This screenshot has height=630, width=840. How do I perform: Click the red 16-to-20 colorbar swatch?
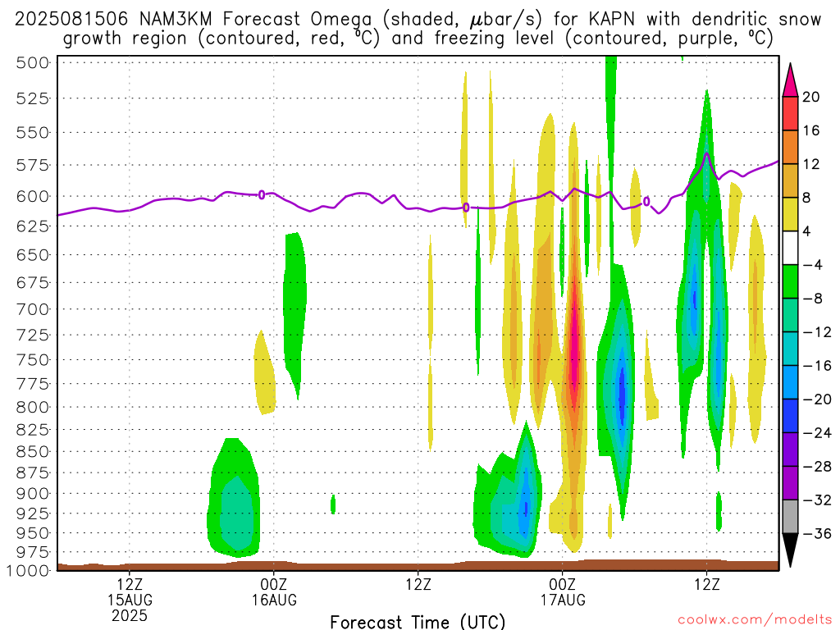pyautogui.click(x=790, y=113)
